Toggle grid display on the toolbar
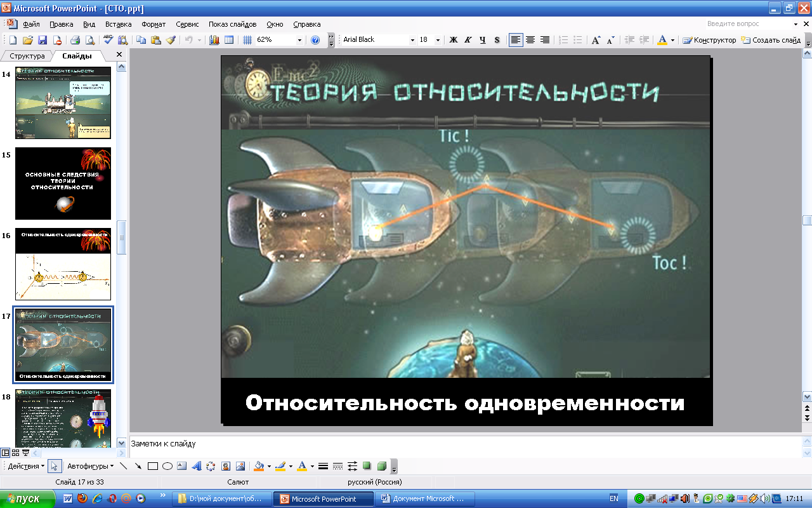This screenshot has width=812, height=508. click(247, 40)
